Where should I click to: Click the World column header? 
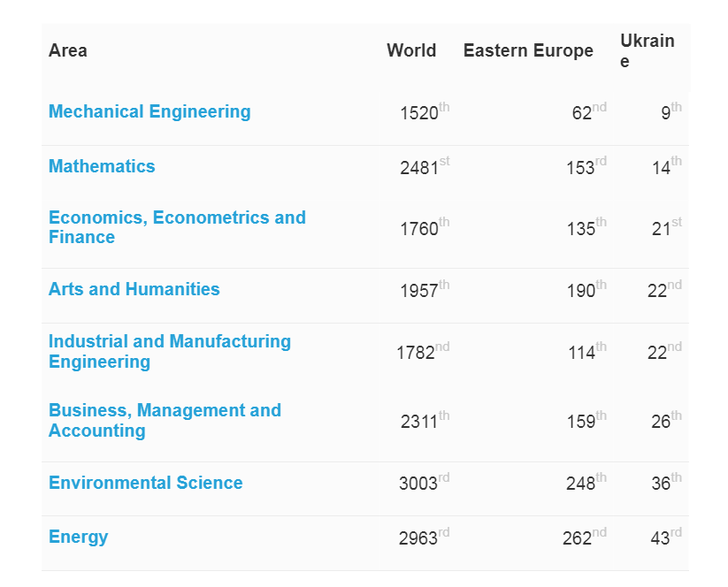pyautogui.click(x=411, y=51)
